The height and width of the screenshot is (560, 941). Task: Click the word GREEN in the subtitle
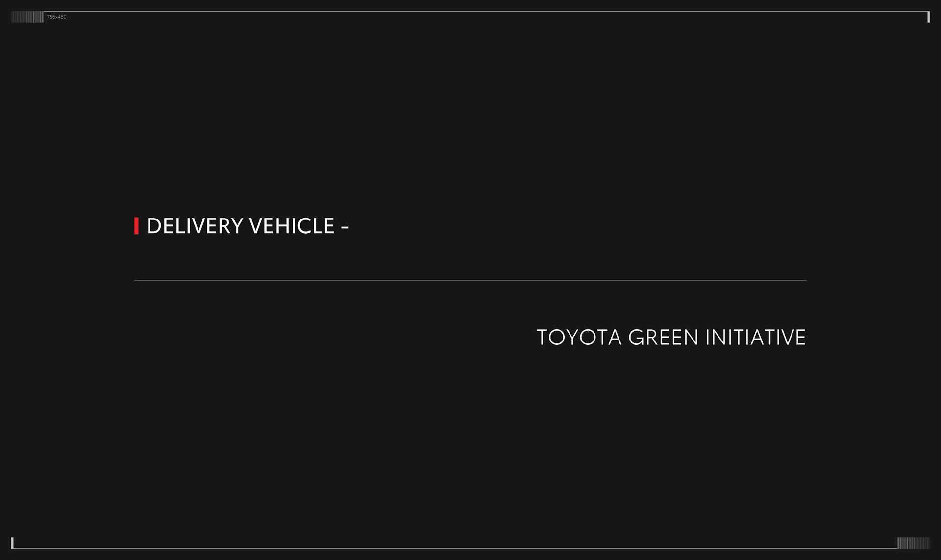663,338
